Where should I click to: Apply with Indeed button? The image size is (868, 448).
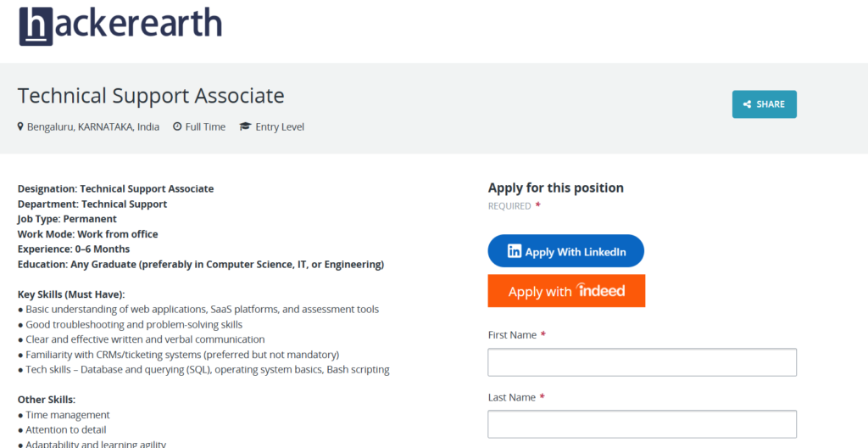(566, 290)
